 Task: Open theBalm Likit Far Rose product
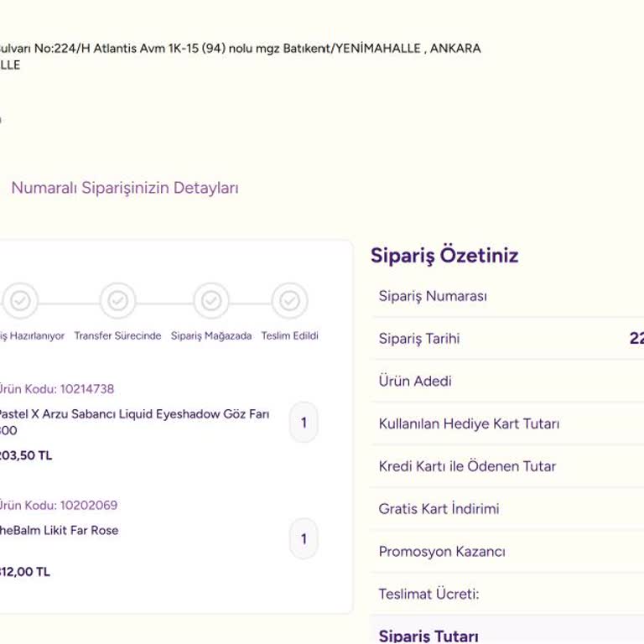tap(59, 530)
